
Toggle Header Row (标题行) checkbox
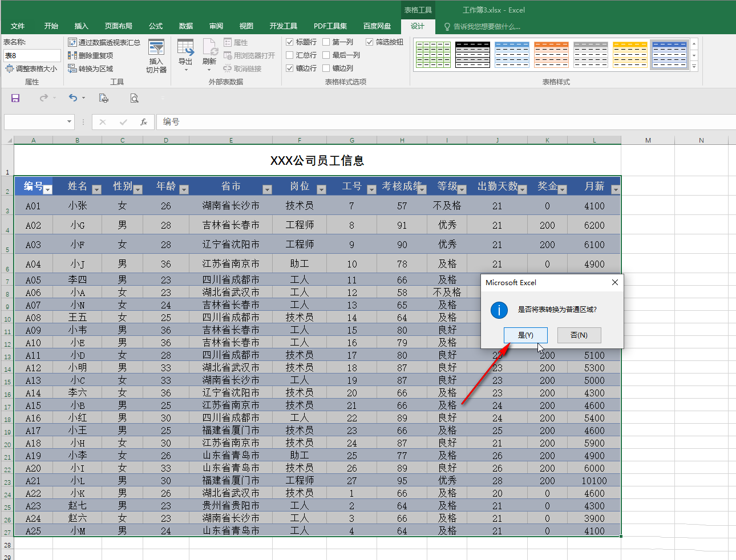(x=290, y=42)
